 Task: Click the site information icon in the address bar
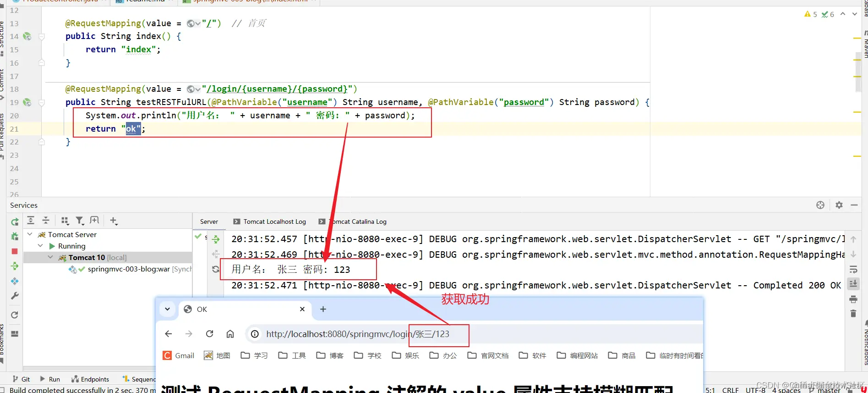coord(255,334)
